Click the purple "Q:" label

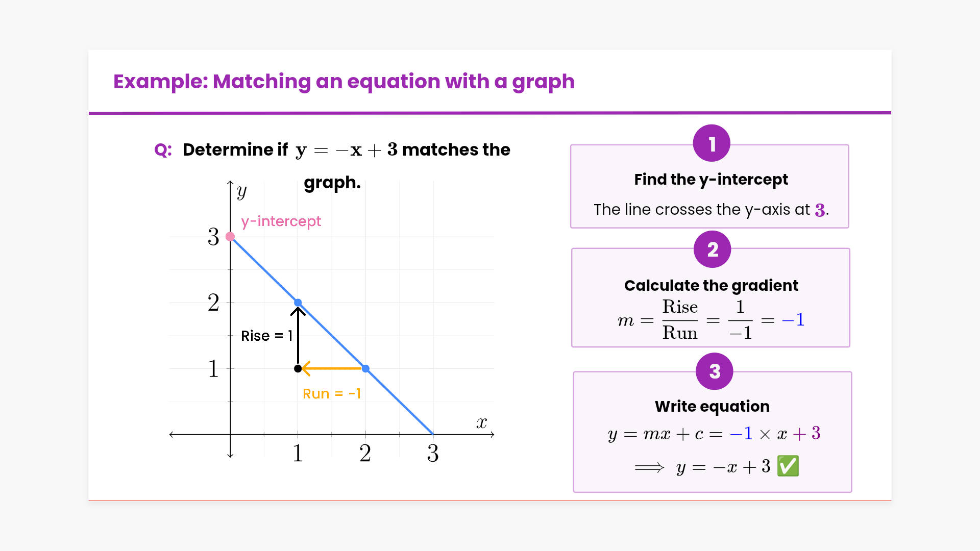(163, 150)
